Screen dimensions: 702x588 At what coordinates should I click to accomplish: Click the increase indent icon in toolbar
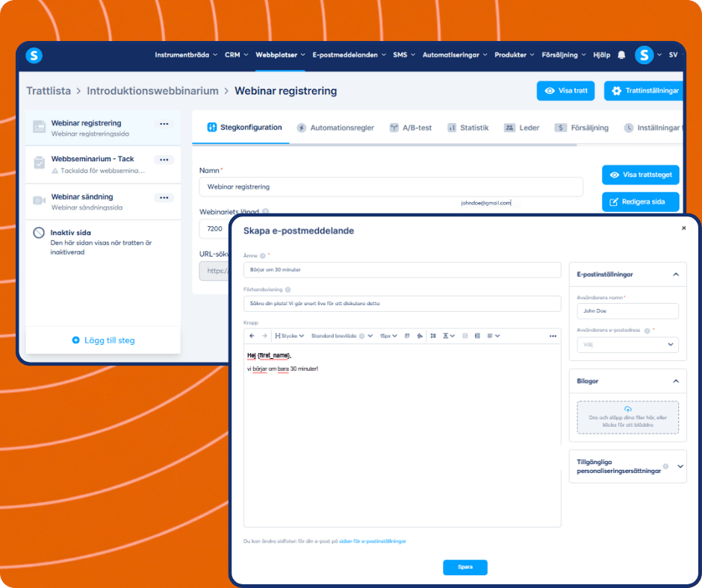[477, 336]
